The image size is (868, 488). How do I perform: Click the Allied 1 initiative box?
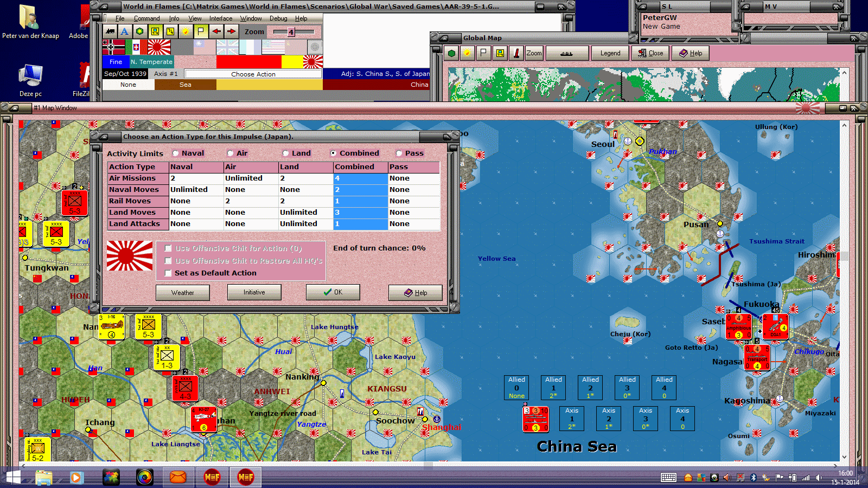(x=553, y=388)
